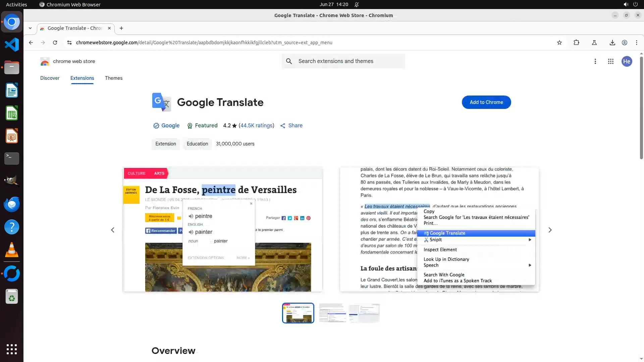Image resolution: width=644 pixels, height=362 pixels.
Task: Open the Downloads toolbar icon
Action: point(612,43)
